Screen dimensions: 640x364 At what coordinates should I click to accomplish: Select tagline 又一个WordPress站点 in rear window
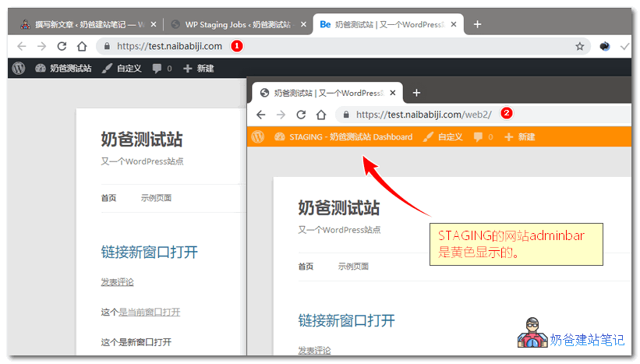tap(142, 161)
